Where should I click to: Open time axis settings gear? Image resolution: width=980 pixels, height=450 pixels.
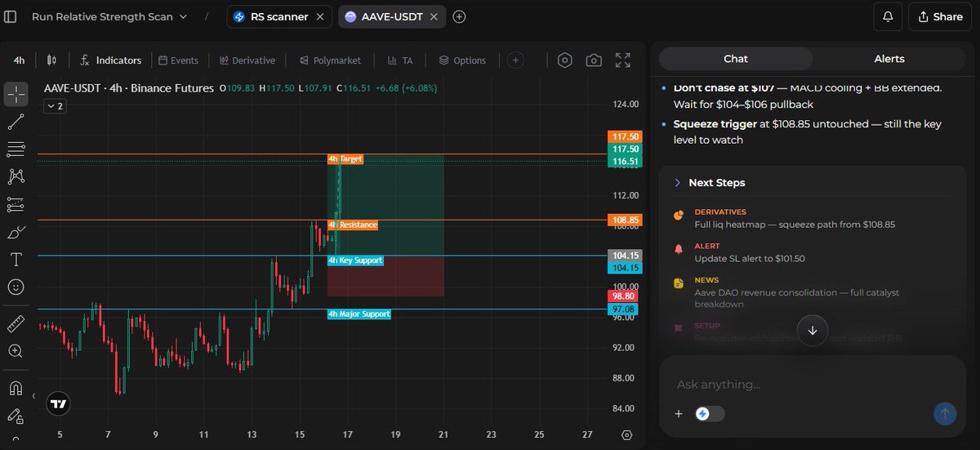[x=626, y=435]
